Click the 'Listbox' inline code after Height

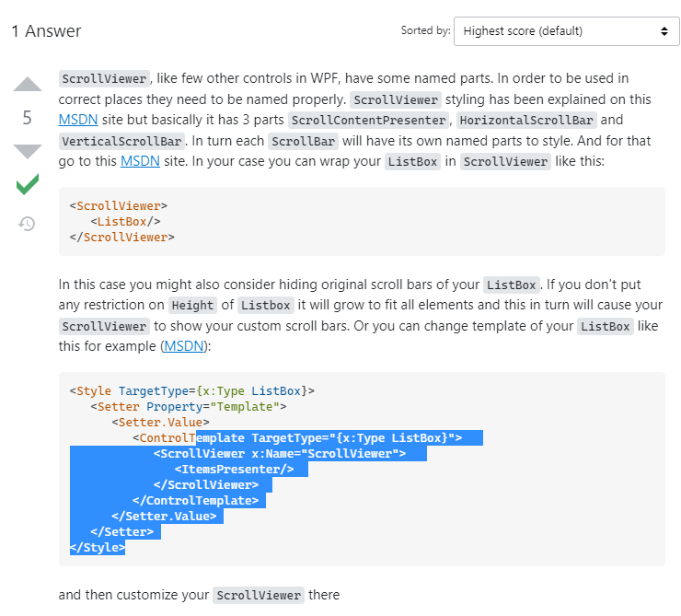265,305
